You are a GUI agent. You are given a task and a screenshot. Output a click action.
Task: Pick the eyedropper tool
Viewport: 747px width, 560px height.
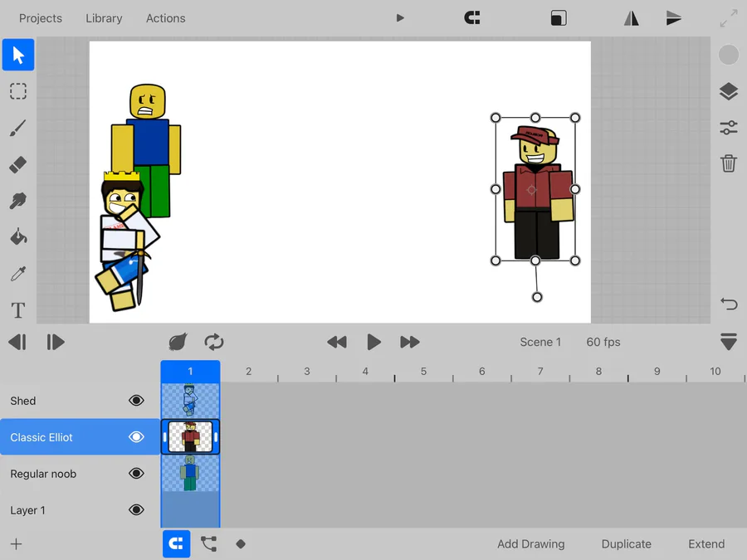(18, 274)
